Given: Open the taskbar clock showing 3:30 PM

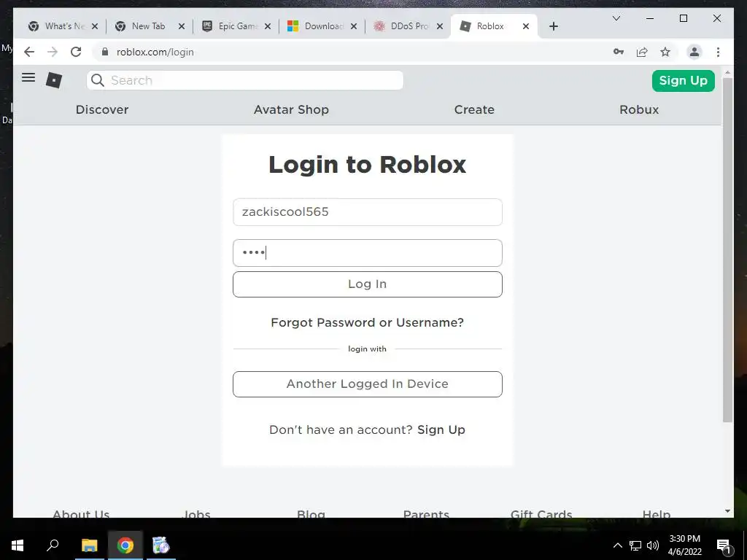Looking at the screenshot, I should [x=684, y=545].
